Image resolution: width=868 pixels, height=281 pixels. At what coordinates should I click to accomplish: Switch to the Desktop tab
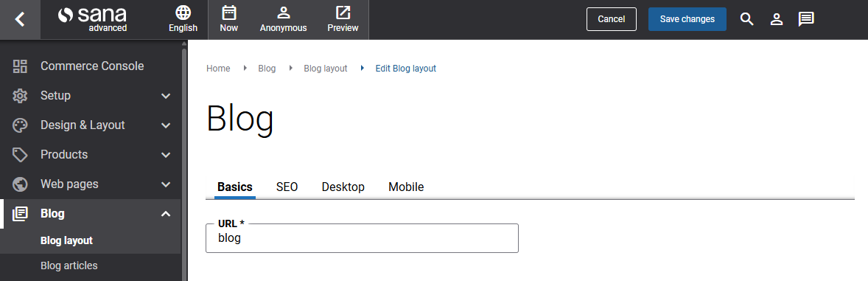[343, 187]
